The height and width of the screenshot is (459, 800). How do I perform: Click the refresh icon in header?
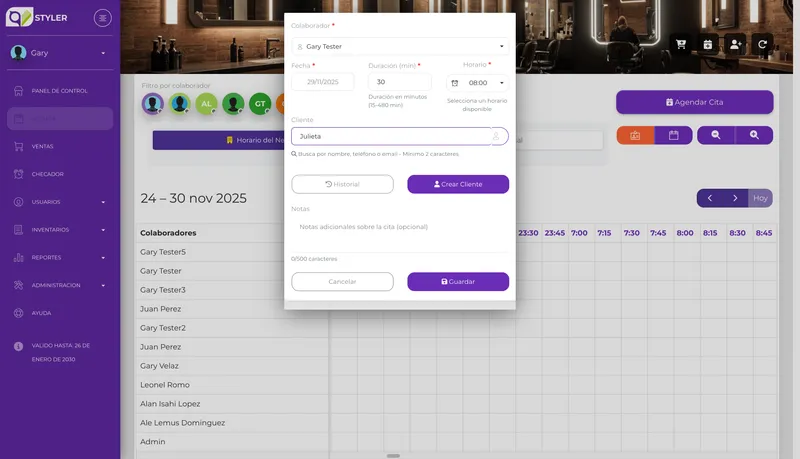(x=762, y=44)
